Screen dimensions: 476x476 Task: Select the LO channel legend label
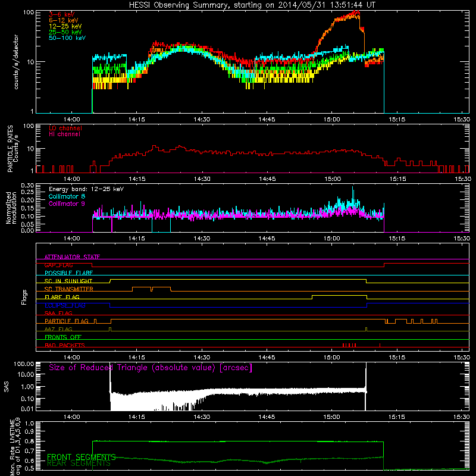click(65, 129)
